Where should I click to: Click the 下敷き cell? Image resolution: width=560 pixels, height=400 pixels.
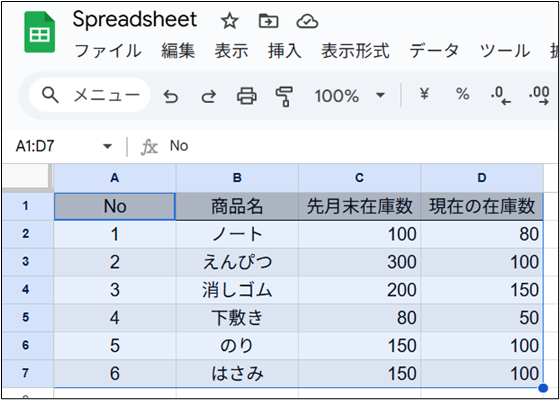coord(237,318)
